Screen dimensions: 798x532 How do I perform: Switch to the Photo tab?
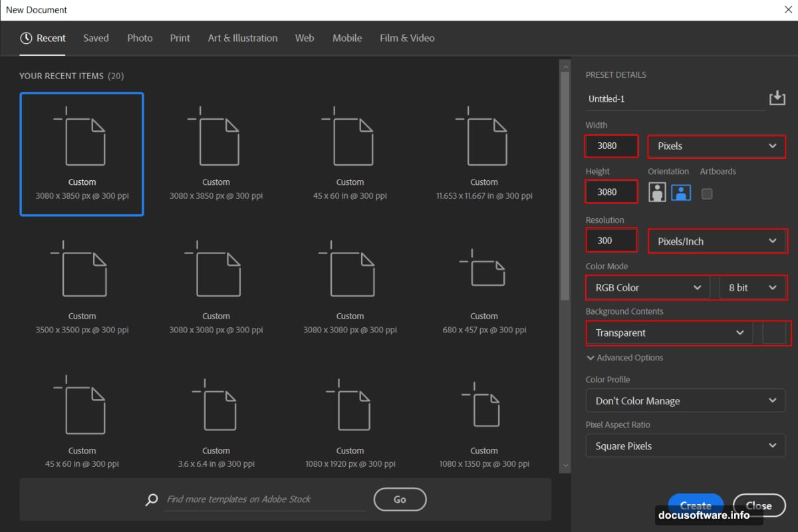pos(140,38)
